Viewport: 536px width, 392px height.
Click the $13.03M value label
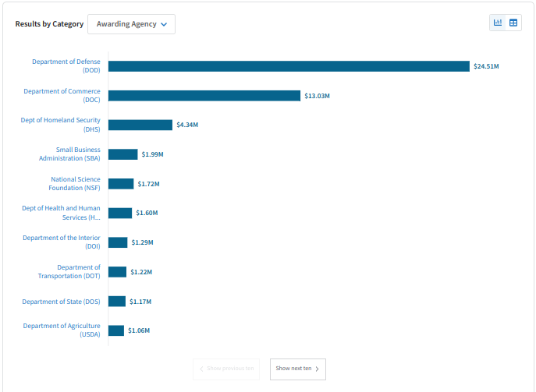[318, 96]
